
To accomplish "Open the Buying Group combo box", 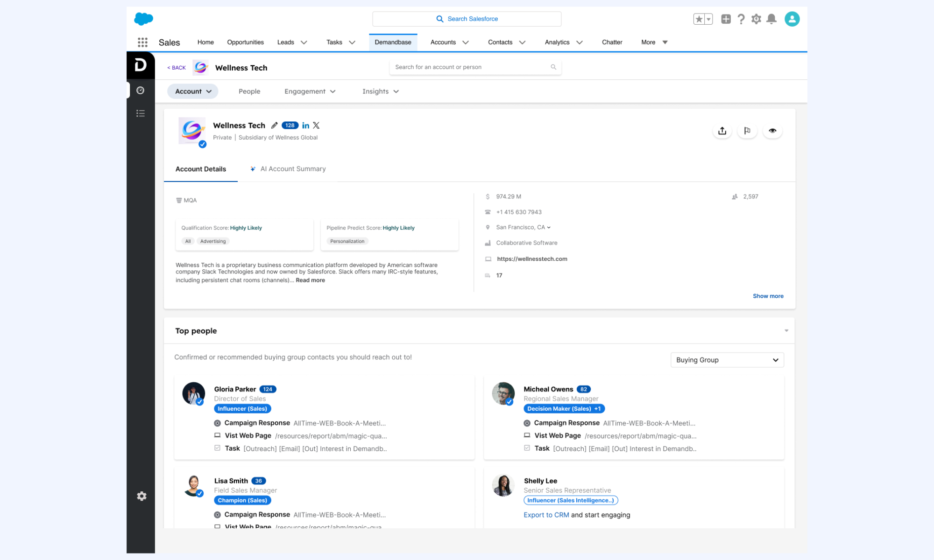I will point(727,360).
